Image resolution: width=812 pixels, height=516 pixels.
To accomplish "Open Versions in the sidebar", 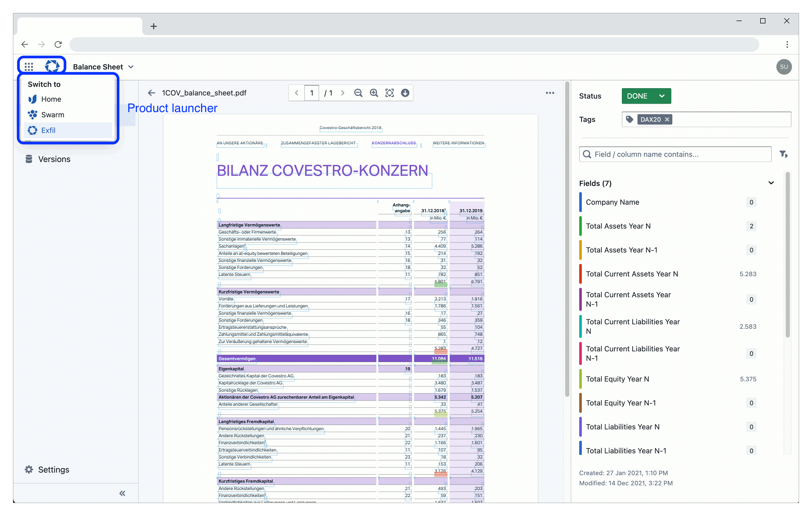I will click(x=48, y=159).
